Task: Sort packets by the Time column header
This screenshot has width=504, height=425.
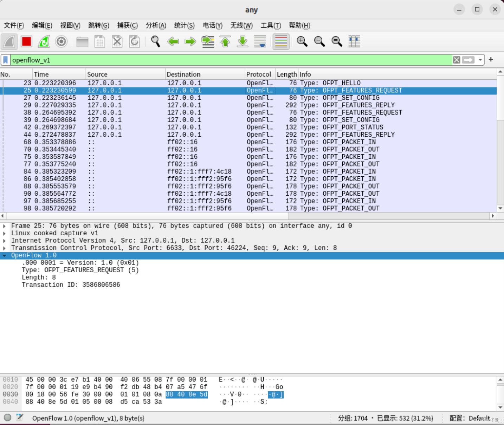Action: coord(59,74)
